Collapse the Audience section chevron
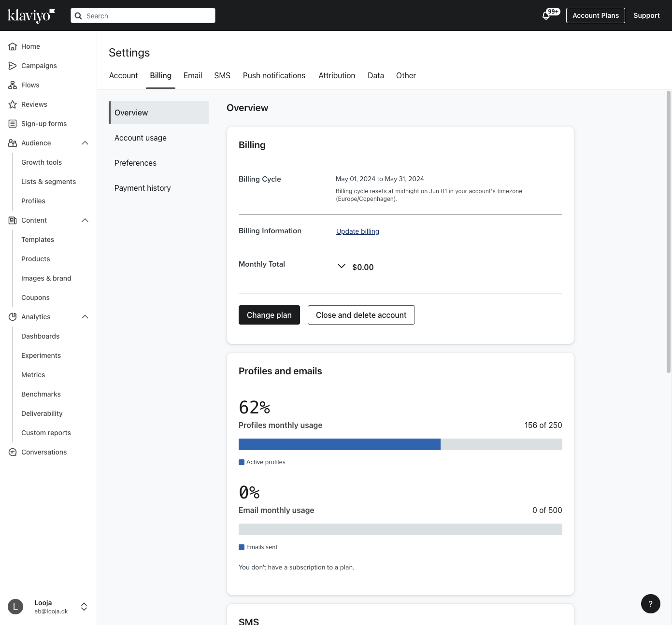Viewport: 672px width, 625px height. pyautogui.click(x=85, y=143)
